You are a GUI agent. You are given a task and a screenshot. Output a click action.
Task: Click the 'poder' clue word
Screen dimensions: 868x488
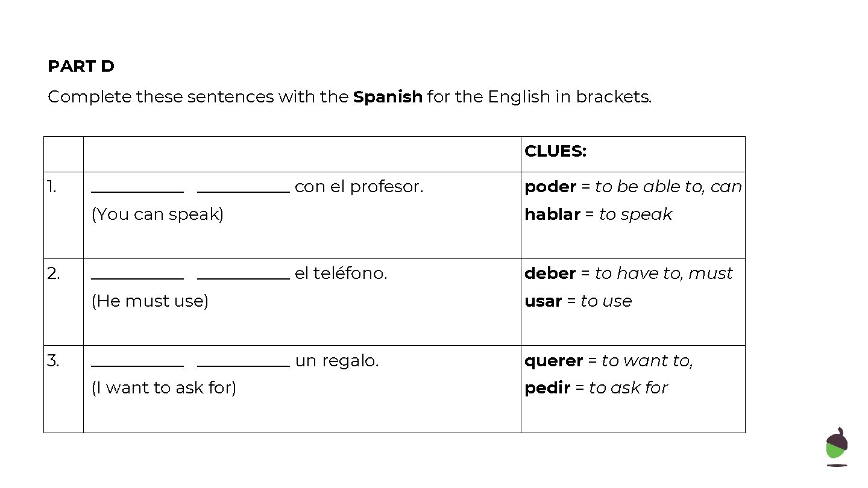tap(550, 187)
